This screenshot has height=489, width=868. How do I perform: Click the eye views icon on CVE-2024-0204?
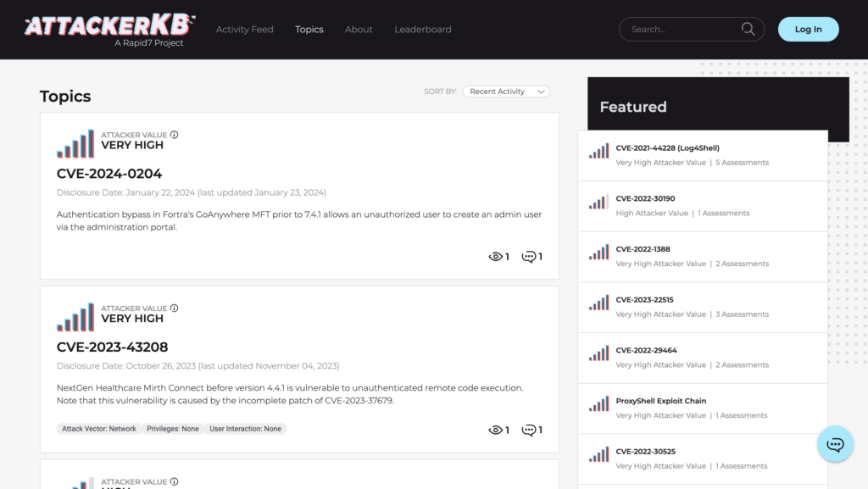(495, 257)
